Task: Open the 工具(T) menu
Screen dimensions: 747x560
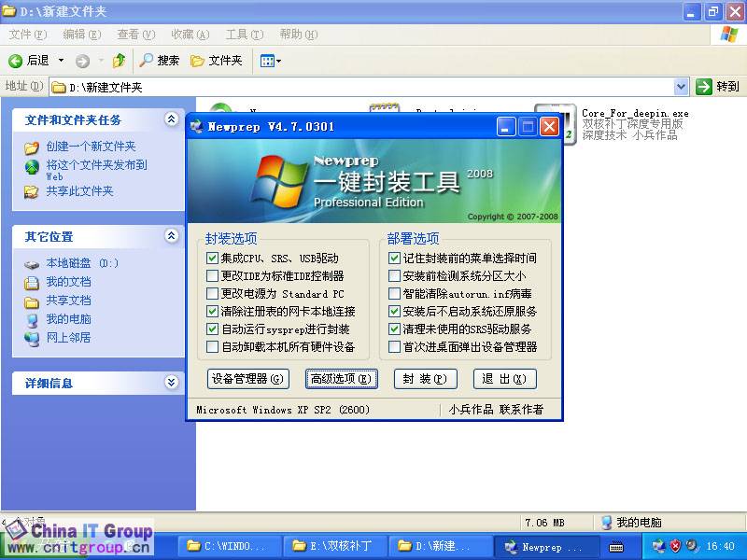Action: point(245,35)
